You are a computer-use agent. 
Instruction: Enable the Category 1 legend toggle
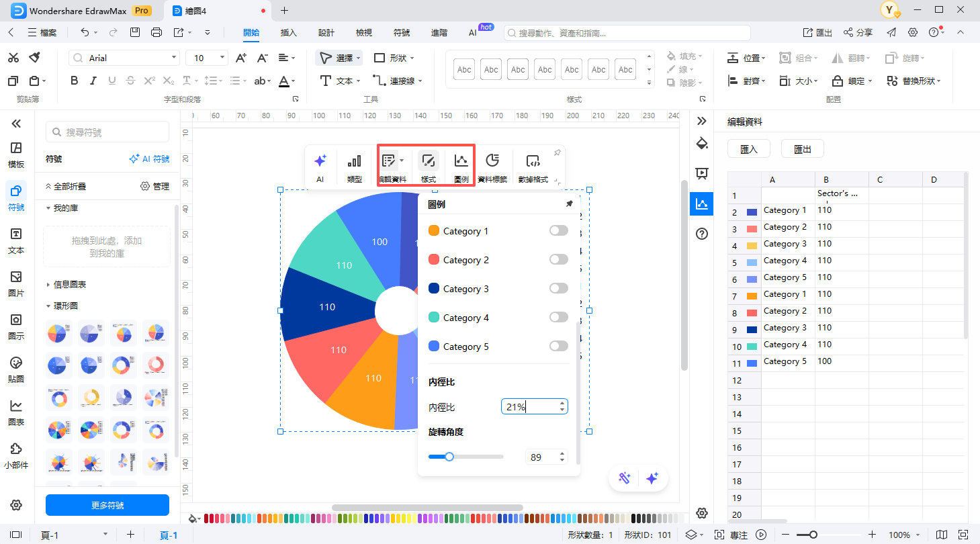point(558,230)
